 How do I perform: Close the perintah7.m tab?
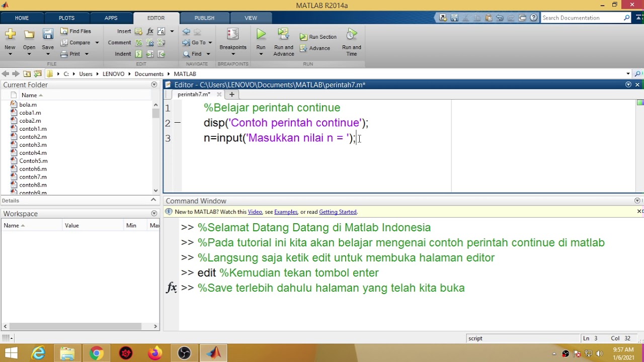click(219, 95)
